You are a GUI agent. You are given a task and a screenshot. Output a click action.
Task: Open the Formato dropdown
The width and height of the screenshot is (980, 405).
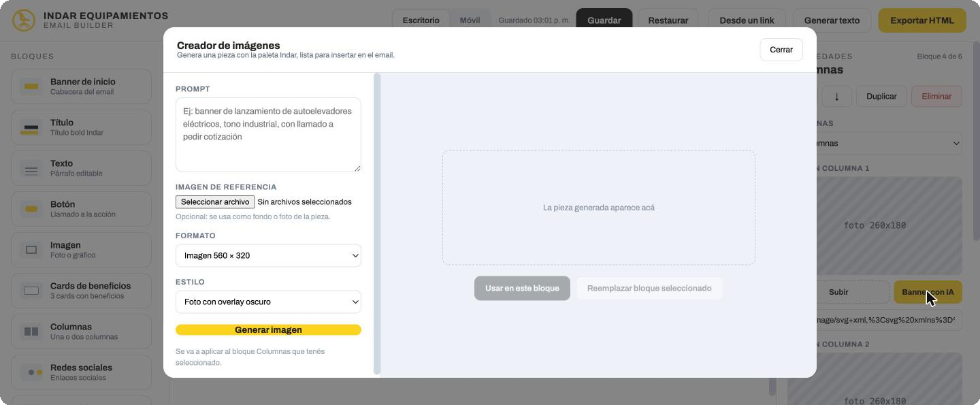pos(268,256)
